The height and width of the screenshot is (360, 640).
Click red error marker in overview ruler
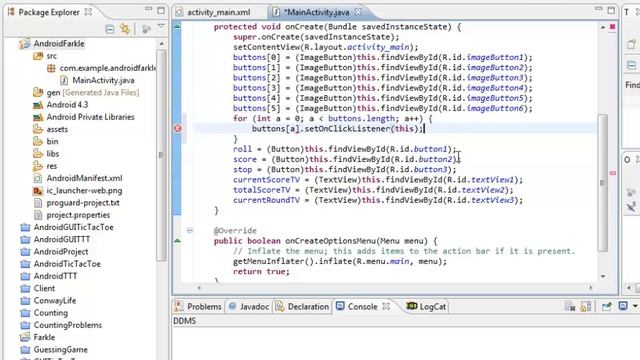click(x=613, y=173)
